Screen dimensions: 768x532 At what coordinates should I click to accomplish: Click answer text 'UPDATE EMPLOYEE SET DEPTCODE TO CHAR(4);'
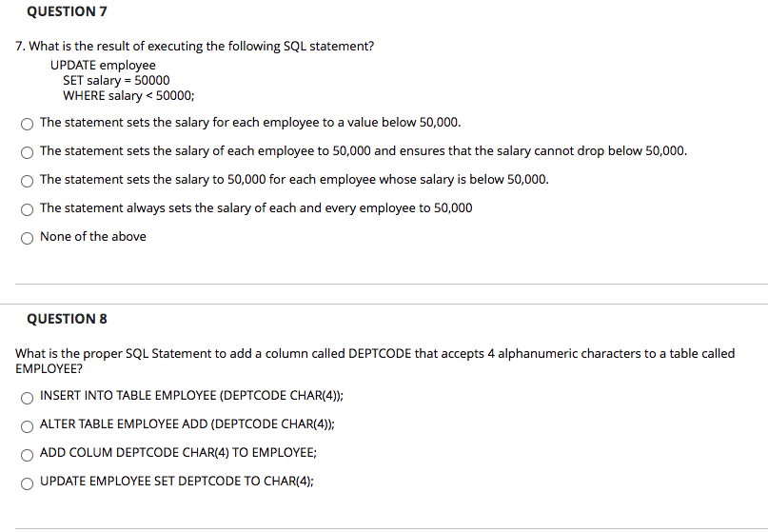coord(177,481)
